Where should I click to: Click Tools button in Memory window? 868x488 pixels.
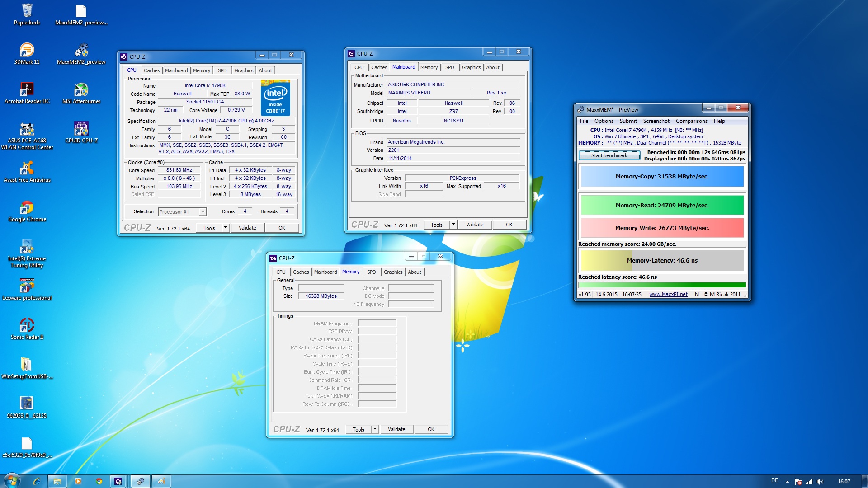(x=358, y=429)
